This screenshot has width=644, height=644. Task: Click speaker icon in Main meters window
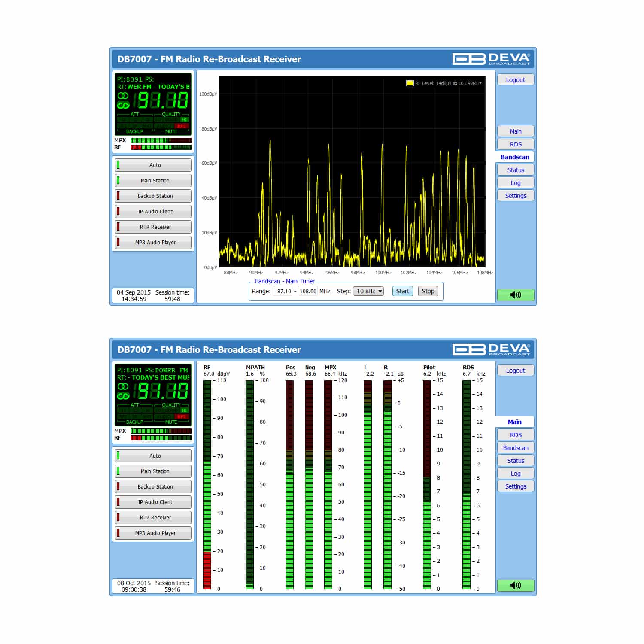pos(516,585)
